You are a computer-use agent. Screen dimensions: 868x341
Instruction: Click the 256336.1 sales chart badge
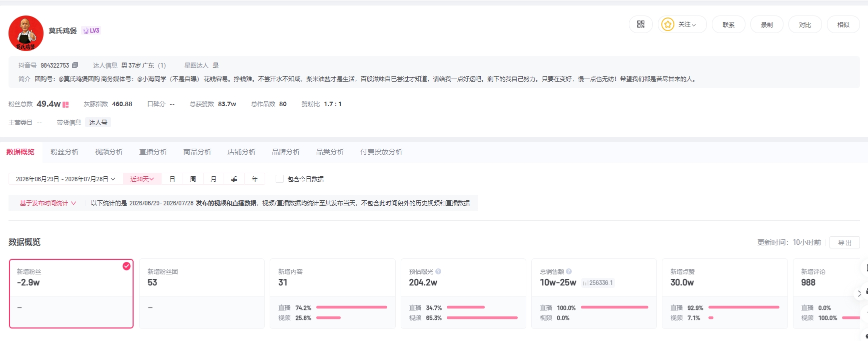click(x=598, y=283)
